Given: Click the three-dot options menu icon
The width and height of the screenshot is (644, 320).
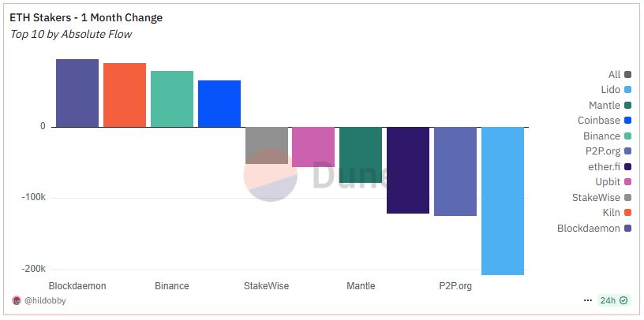Looking at the screenshot, I should click(x=587, y=301).
